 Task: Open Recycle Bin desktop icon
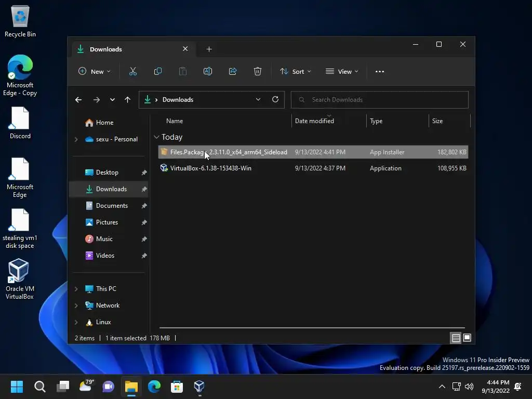[20, 21]
